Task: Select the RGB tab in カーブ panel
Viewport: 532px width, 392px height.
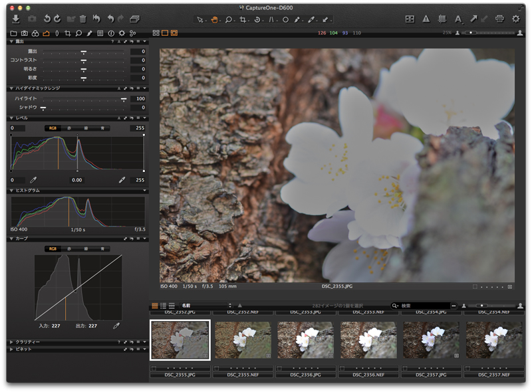Action: pos(53,248)
